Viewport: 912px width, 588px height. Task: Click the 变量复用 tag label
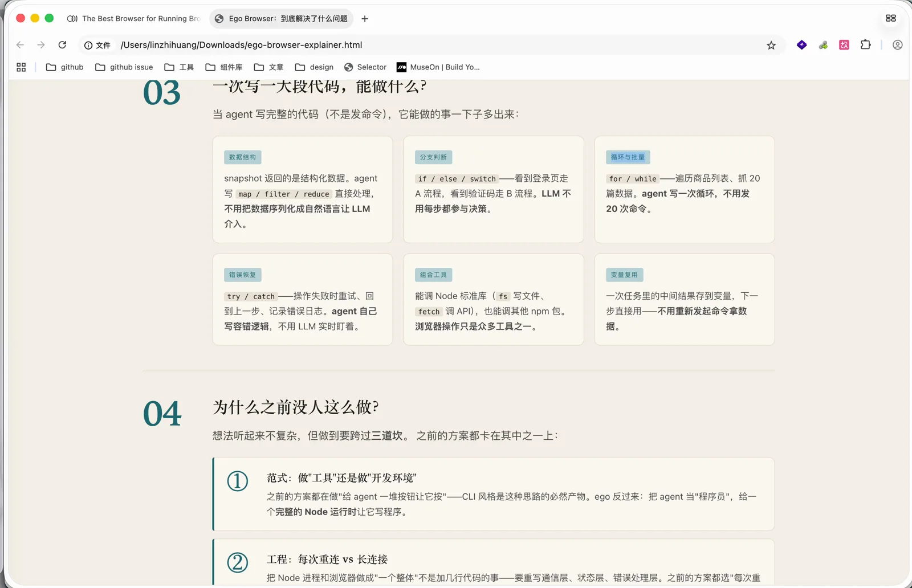pyautogui.click(x=625, y=275)
